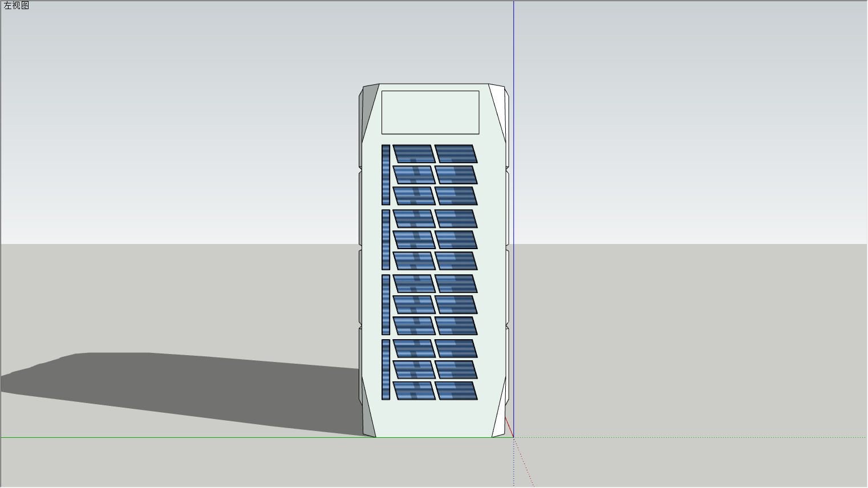The image size is (868, 488).
Task: Select the red axis line at building base
Action: pyautogui.click(x=509, y=427)
